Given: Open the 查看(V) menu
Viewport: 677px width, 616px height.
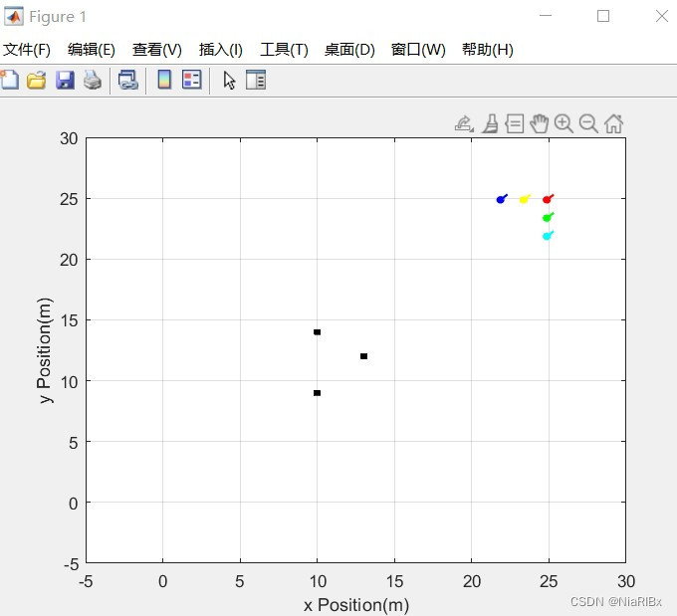Looking at the screenshot, I should point(156,50).
